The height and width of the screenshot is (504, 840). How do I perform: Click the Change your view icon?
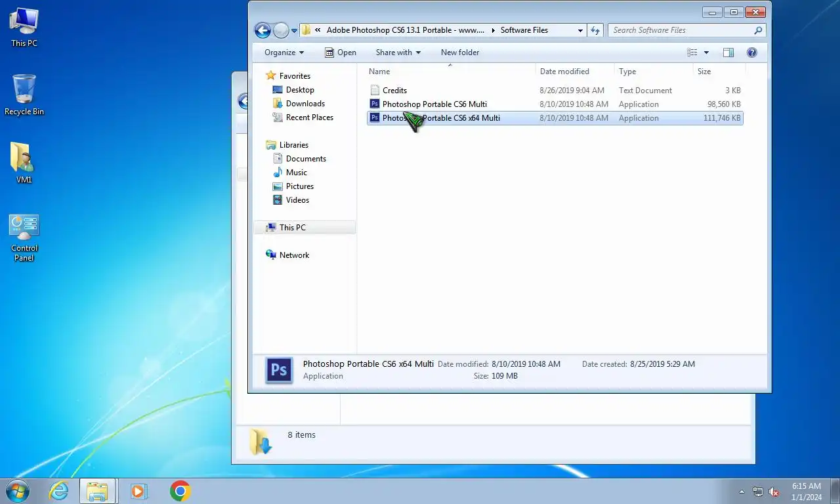coord(692,52)
